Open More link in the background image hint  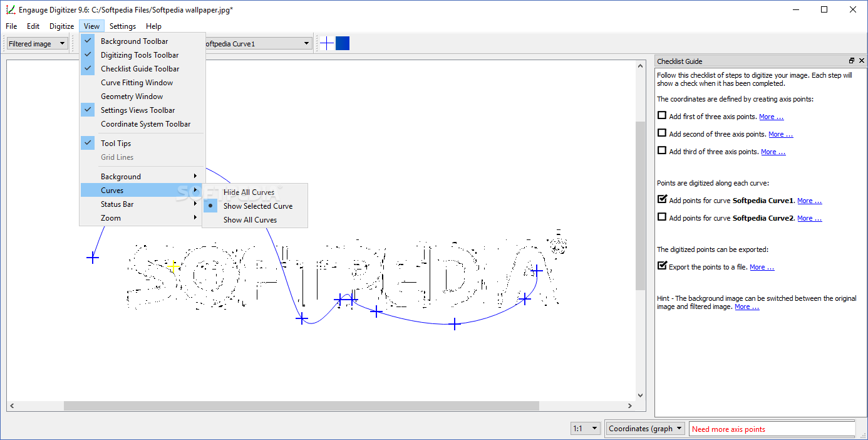[747, 307]
